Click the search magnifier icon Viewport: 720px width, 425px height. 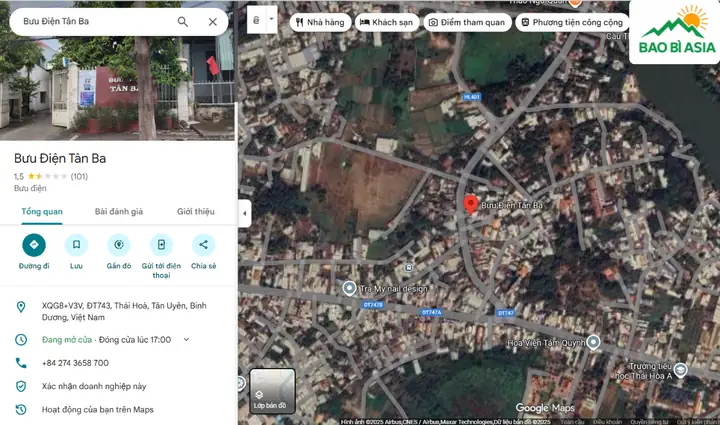(x=183, y=22)
